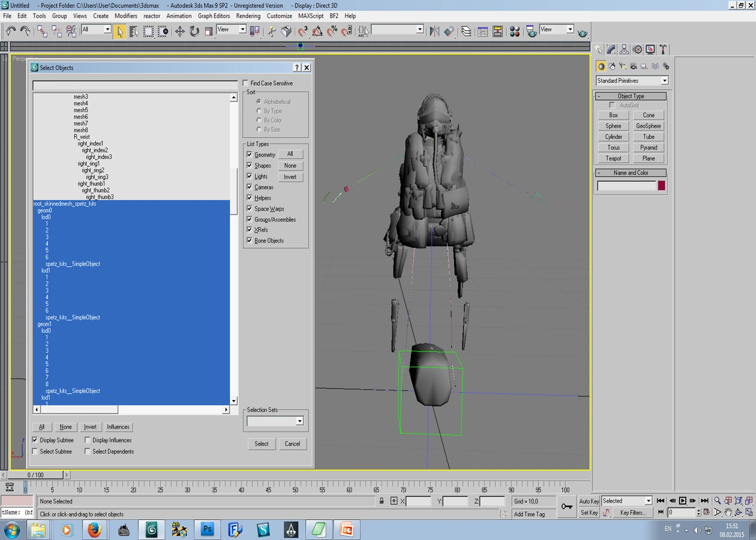The width and height of the screenshot is (756, 540).
Task: Click the Render teapot icon
Action: tap(582, 33)
